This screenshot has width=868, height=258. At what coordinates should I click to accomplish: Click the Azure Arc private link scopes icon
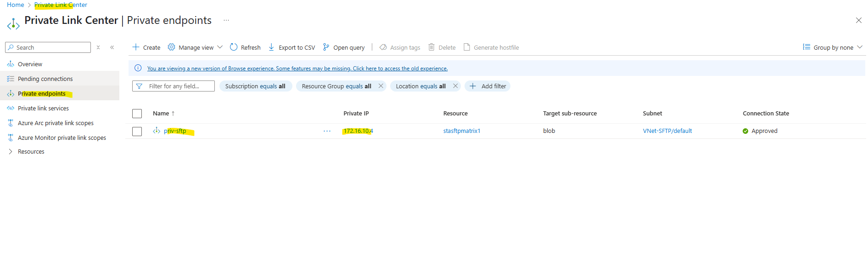[11, 123]
